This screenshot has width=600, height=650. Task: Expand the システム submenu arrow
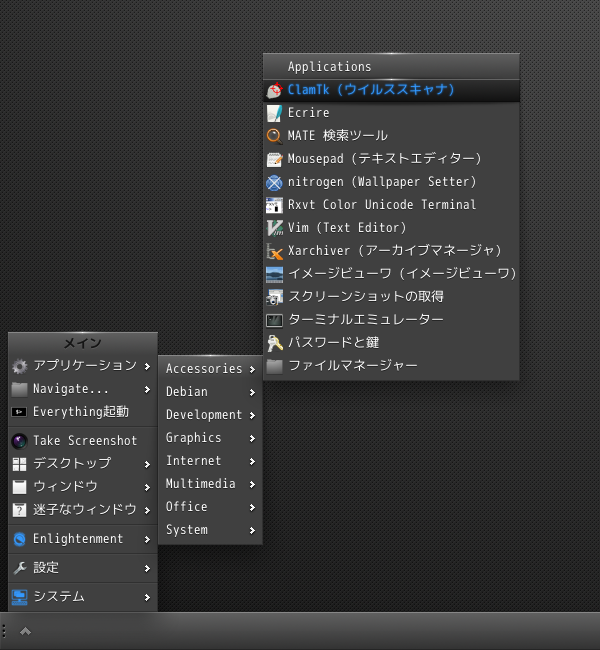147,597
